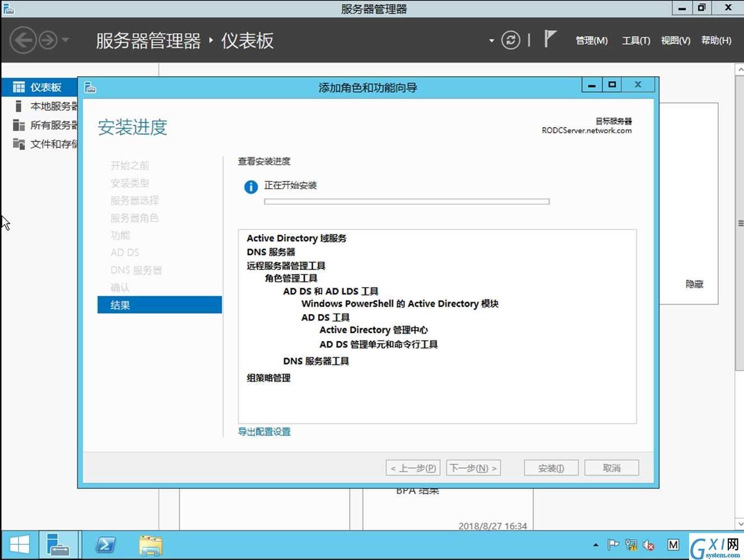Click DNS 服务器工具 in the install list
Viewport: 744px width, 560px height.
point(316,361)
